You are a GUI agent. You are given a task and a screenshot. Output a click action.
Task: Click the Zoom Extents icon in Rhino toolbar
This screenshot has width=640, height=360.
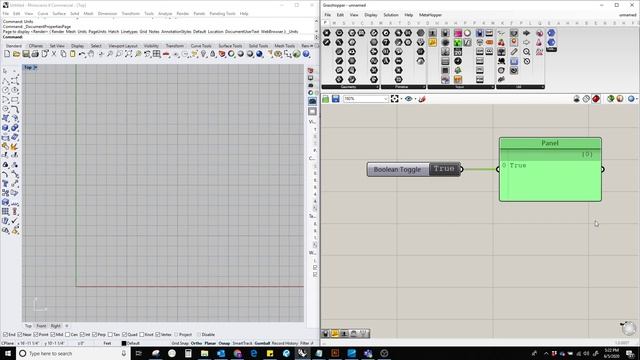129,54
